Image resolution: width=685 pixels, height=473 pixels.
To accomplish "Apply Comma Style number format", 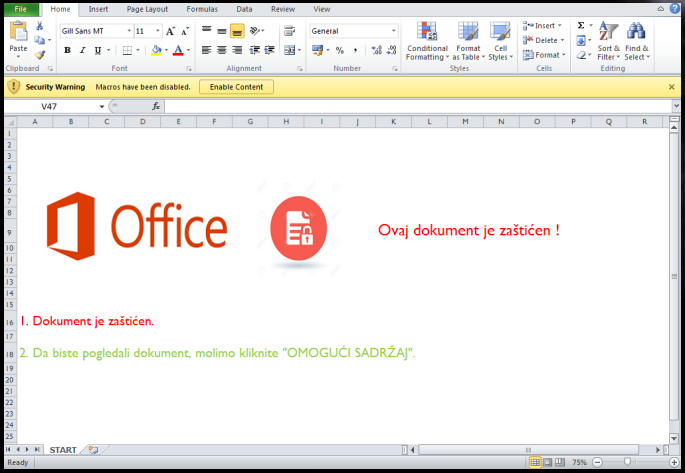I will 355,50.
